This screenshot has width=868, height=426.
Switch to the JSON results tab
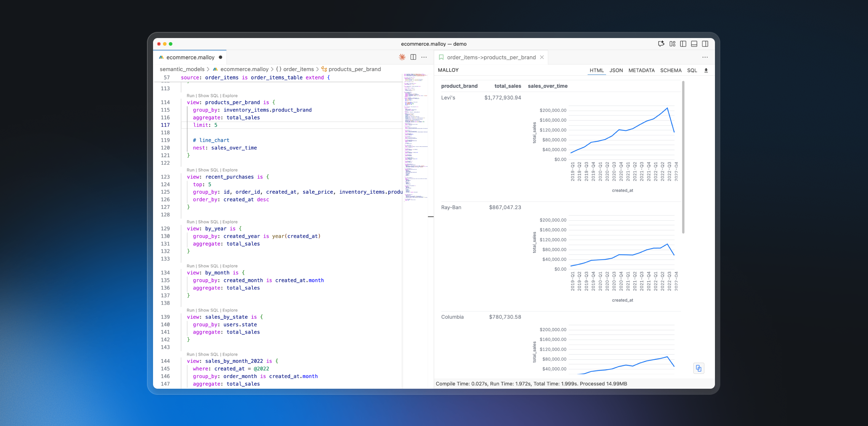616,70
